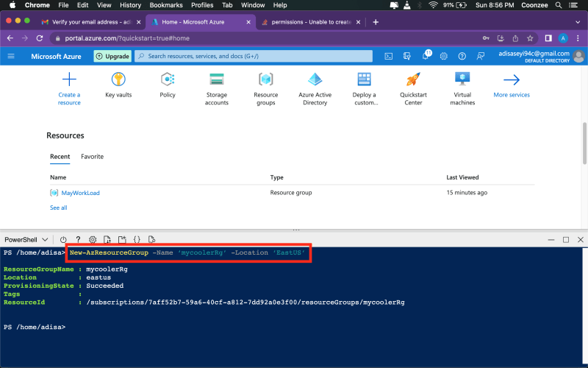588x368 pixels.
Task: Open the Feedback icon in Azure header
Action: click(x=481, y=57)
